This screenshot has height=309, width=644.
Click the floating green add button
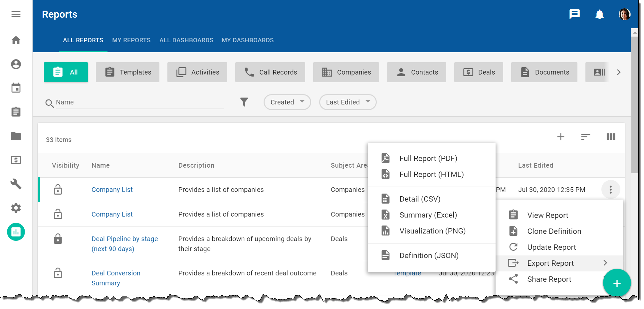[617, 283]
